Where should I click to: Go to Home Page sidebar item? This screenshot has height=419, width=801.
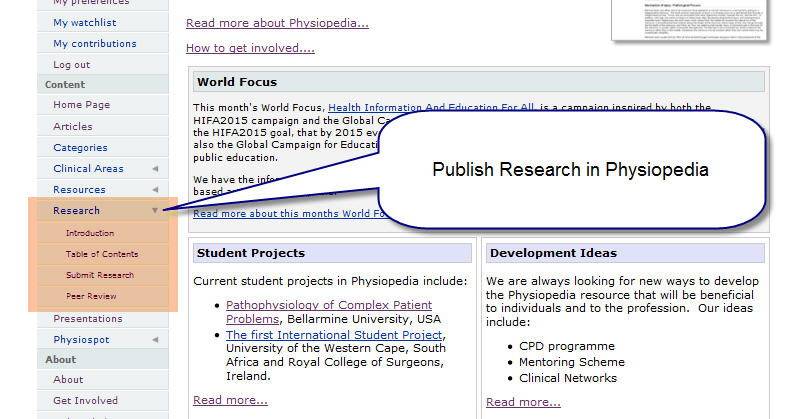pyautogui.click(x=81, y=105)
